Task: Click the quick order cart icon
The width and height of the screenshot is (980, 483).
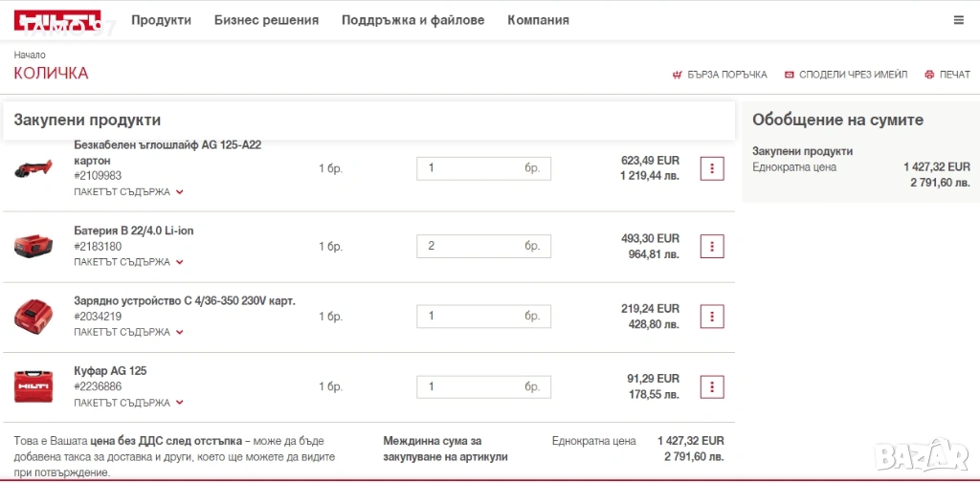Action: coord(677,75)
